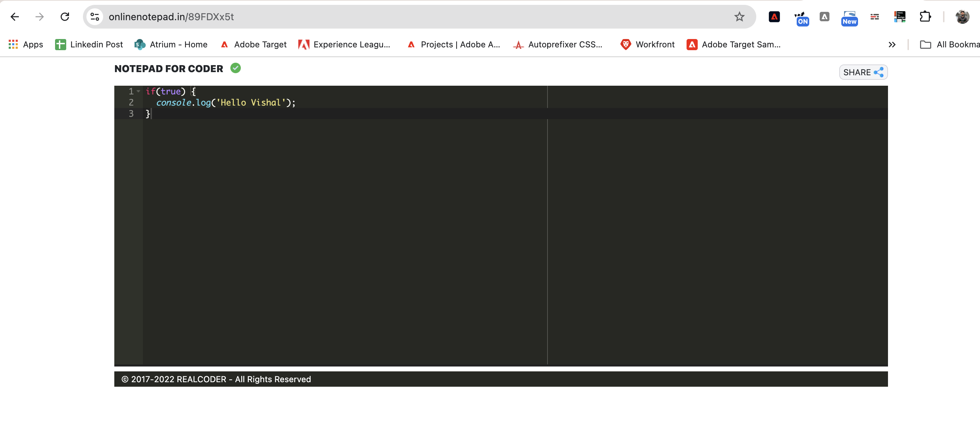
Task: Collapse the code fold arrow on line 1
Action: 138,91
